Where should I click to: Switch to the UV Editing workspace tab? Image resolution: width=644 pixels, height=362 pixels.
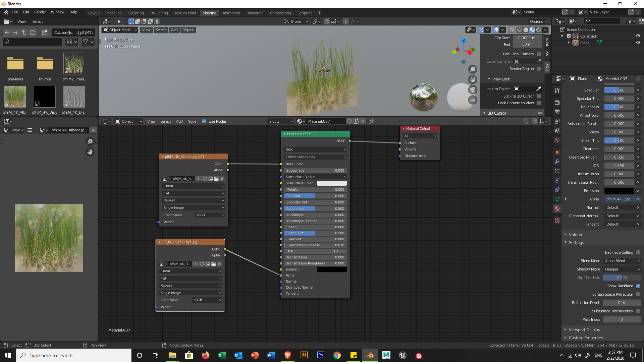click(159, 13)
